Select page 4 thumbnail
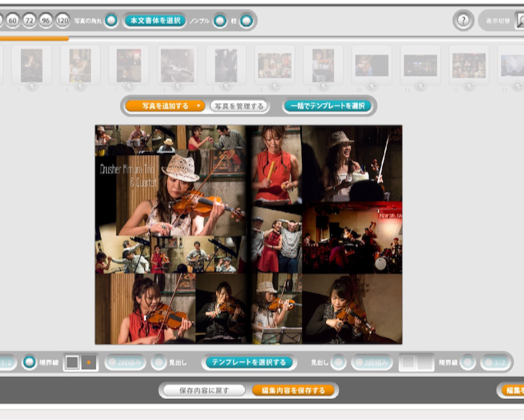Screen dimensions: 524x420 tap(80, 65)
